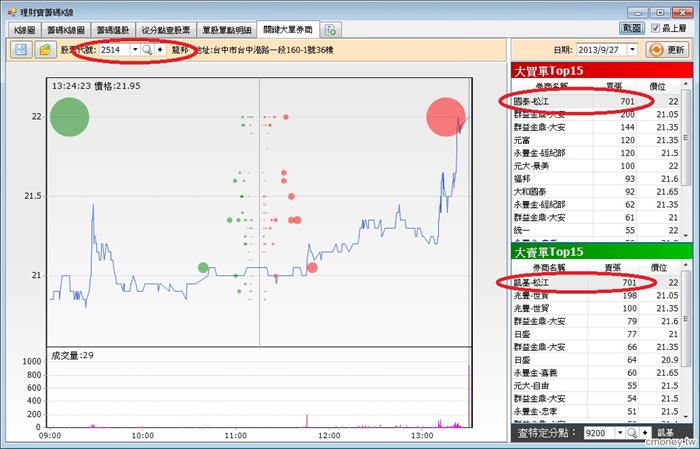Open the date picker dropdown for 2013/9/27
This screenshot has width=700, height=449.
[633, 50]
